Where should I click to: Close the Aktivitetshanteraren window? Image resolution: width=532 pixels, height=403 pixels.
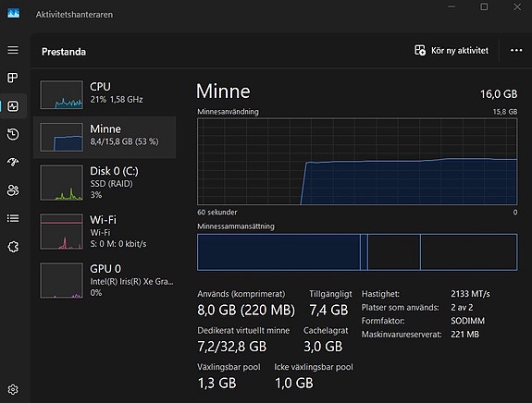click(x=517, y=6)
